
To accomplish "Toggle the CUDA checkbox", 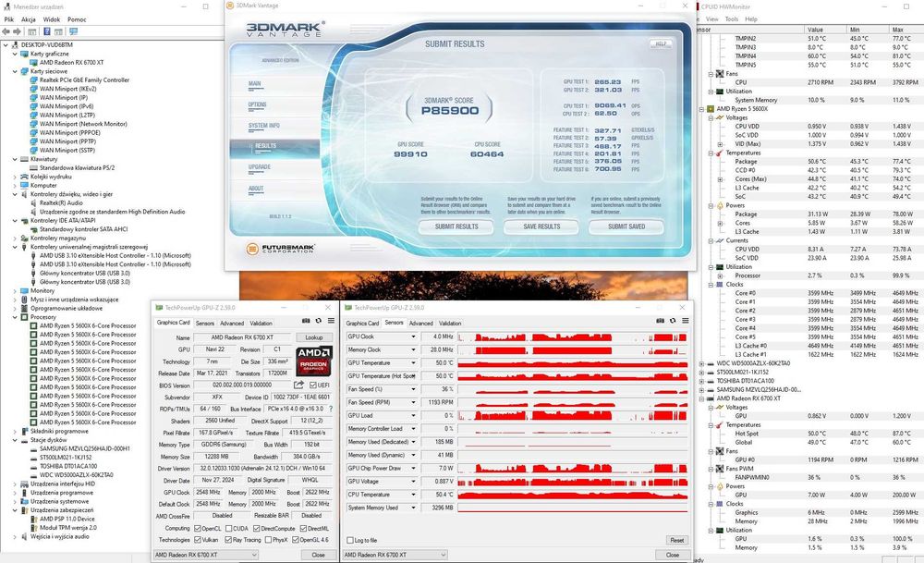I will [228, 528].
